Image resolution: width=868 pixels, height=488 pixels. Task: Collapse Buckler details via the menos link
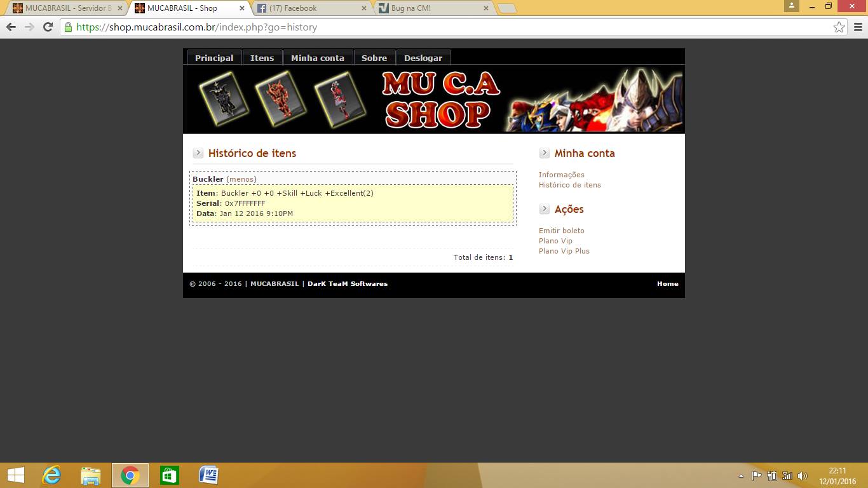tap(241, 179)
